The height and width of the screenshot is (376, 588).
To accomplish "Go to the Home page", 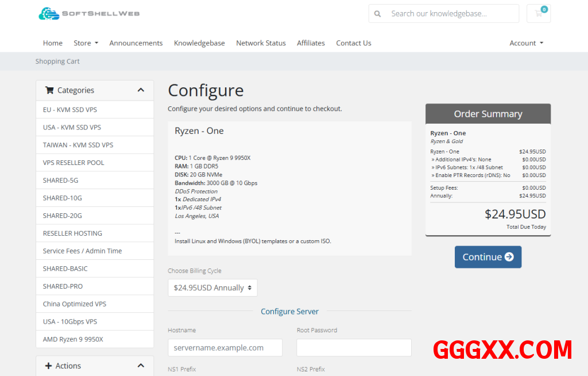I will (x=53, y=43).
